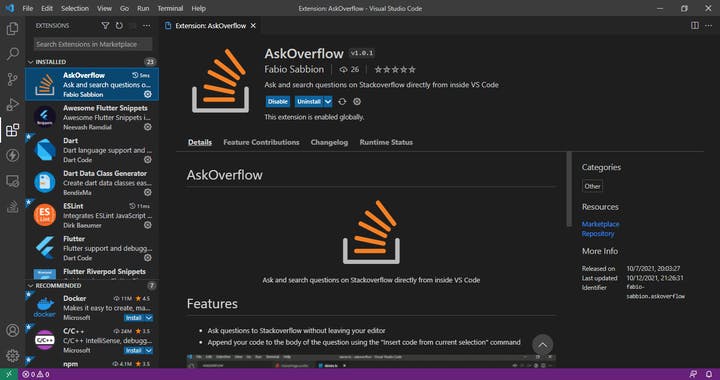Screen dimensions: 720x380
Task: Install the Docker extension
Action: (x=134, y=318)
